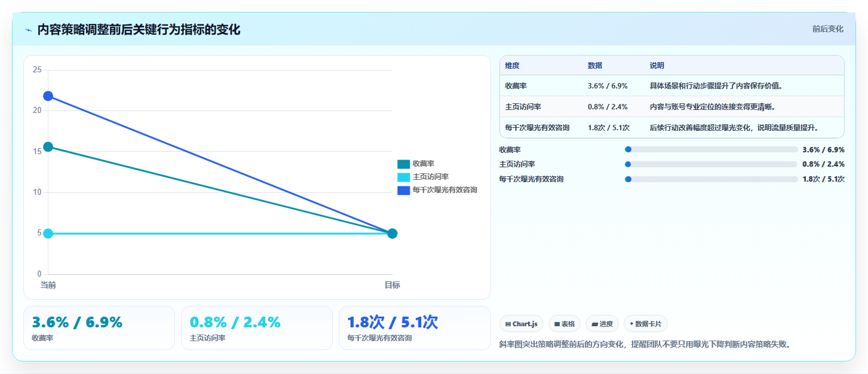Click the y-axis value 10

click(37, 192)
